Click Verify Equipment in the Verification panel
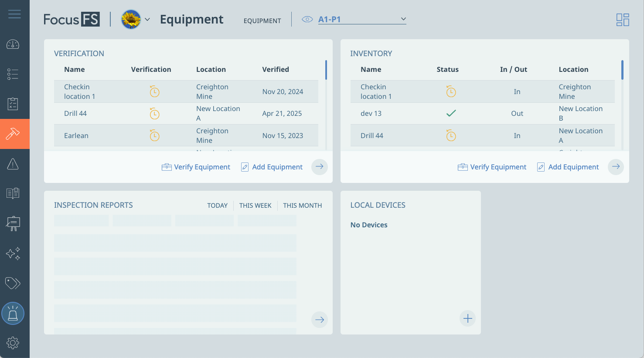644x358 pixels. point(196,167)
